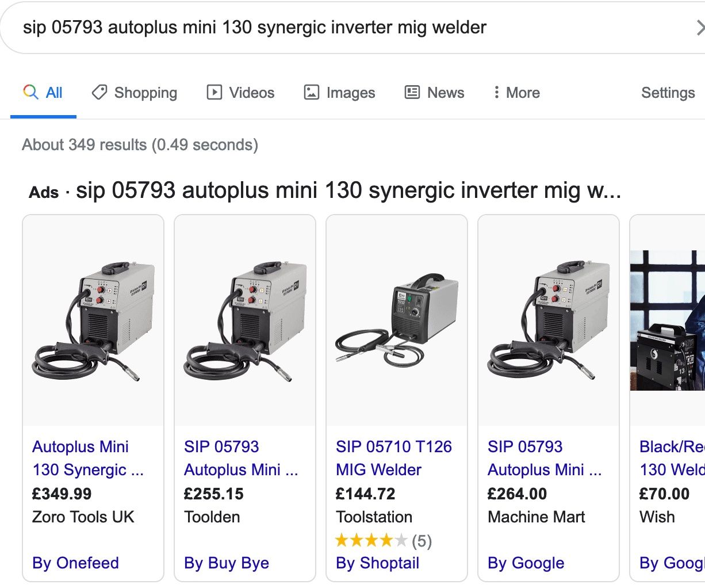Click the By Shoptail link

pyautogui.click(x=377, y=563)
